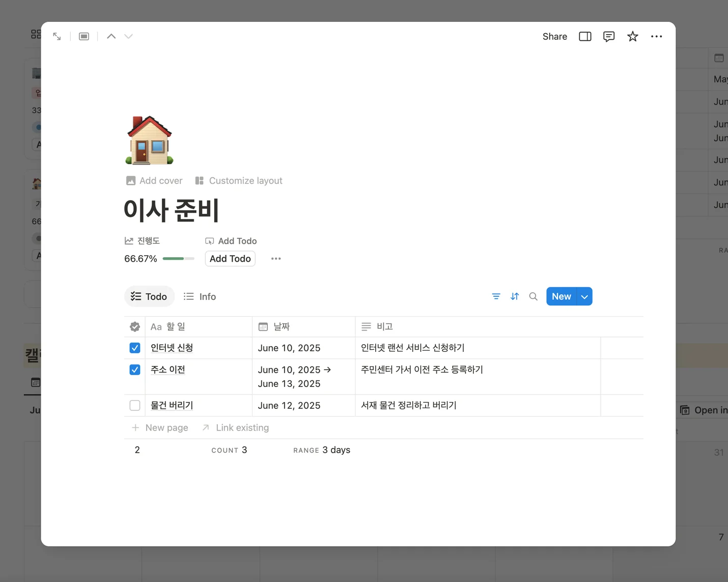Navigate to previous page with up chevron
Screen dimensions: 728x582
click(111, 36)
